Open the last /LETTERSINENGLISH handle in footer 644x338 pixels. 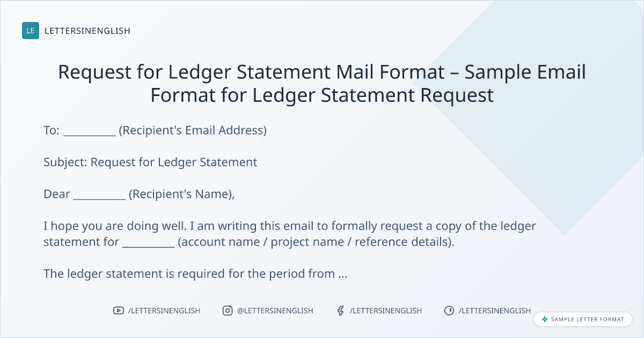click(x=495, y=311)
